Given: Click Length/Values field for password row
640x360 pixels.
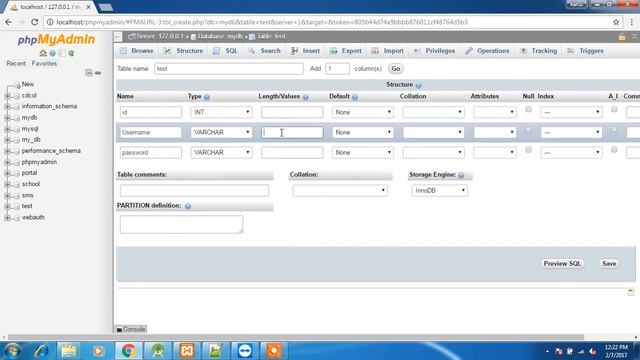Looking at the screenshot, I should tap(292, 152).
